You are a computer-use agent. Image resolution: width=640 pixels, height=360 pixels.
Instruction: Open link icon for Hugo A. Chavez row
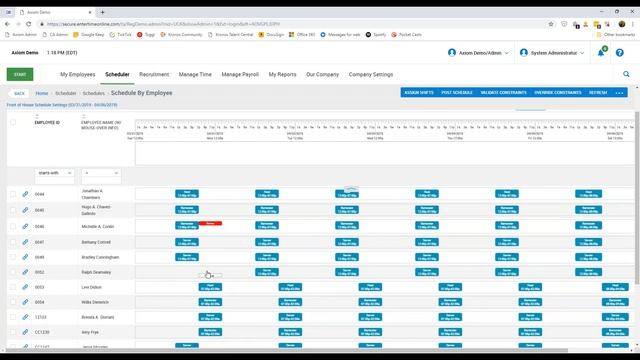click(x=25, y=210)
